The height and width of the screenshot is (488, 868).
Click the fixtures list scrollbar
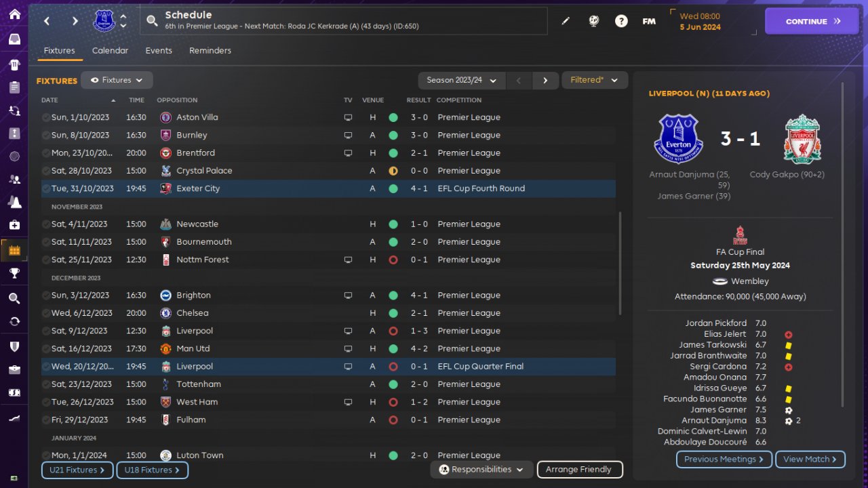point(620,263)
